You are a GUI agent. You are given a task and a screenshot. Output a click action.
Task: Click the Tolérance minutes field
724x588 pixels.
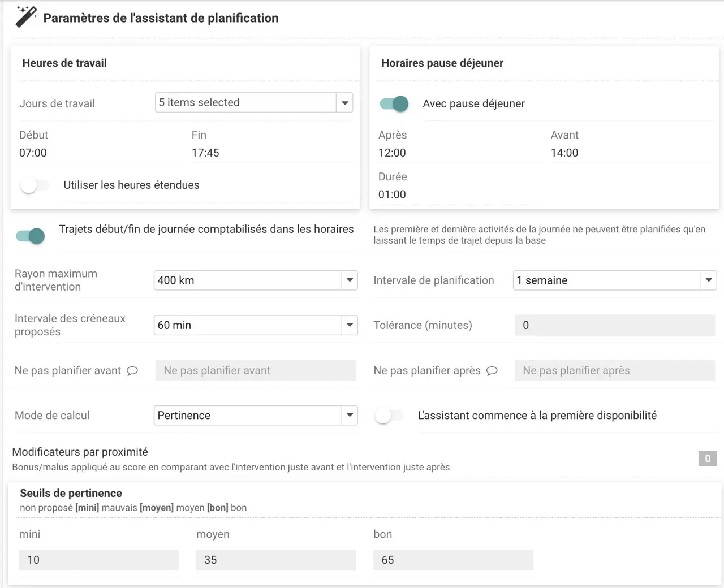pos(614,325)
